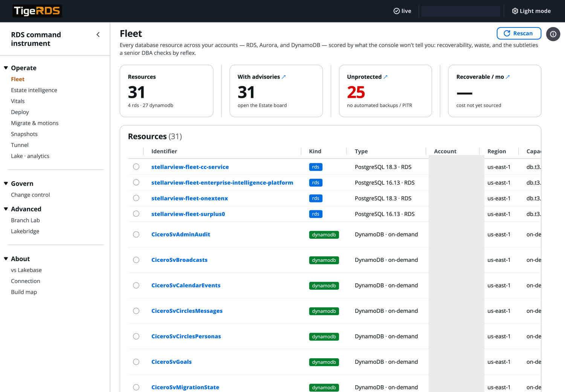Navigate to Branch Lab
The height and width of the screenshot is (392, 565).
[x=25, y=220]
